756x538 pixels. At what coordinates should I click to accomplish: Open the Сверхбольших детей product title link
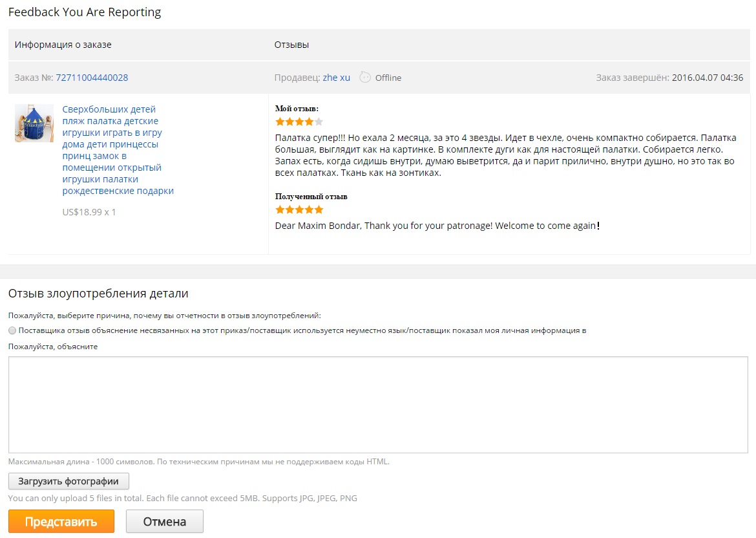(x=118, y=150)
